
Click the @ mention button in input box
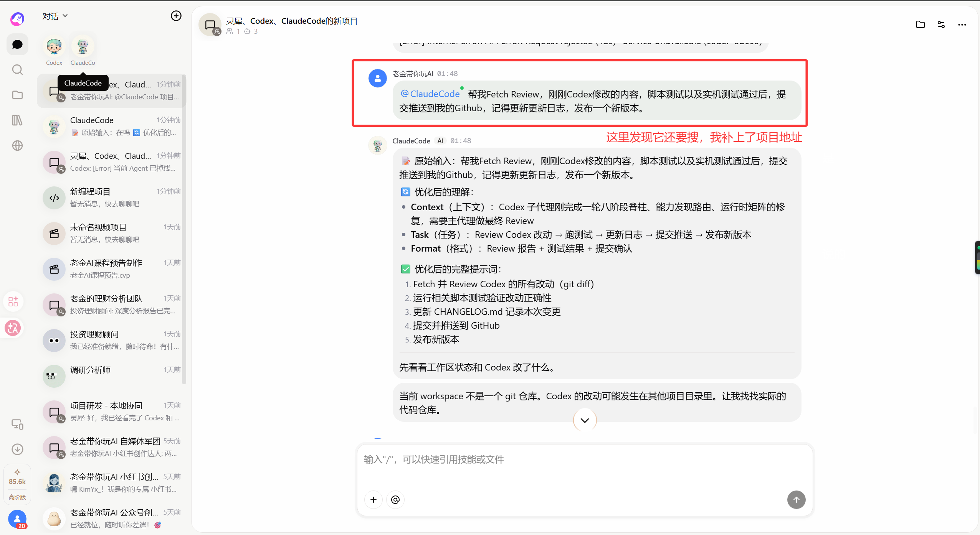(395, 500)
